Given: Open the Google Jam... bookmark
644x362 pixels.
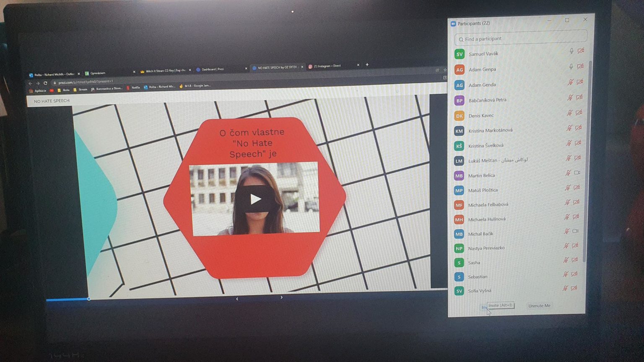Looking at the screenshot, I should 195,86.
